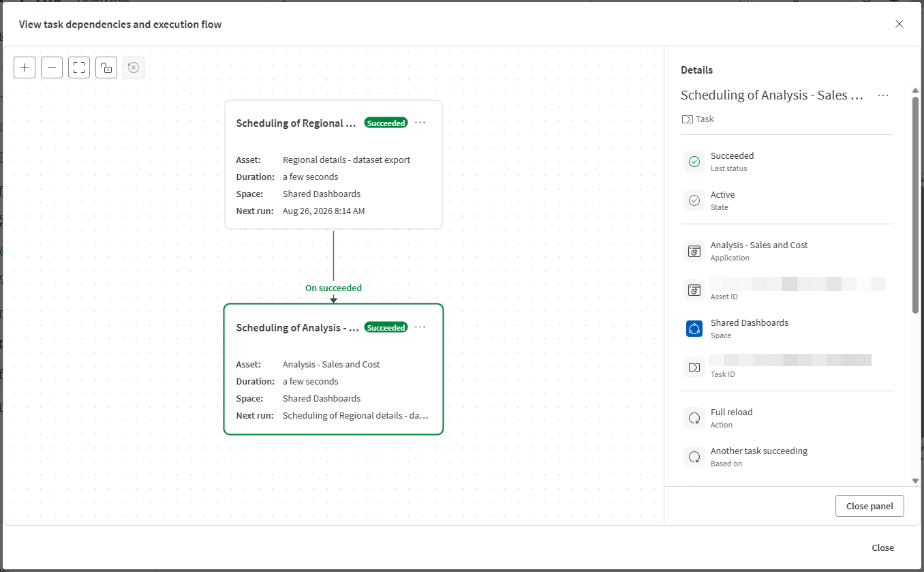Click the Asset ID icon
924x572 pixels.
(x=694, y=290)
